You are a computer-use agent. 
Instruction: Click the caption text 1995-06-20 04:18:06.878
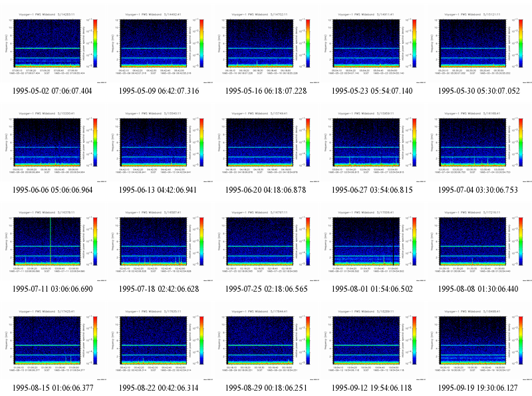(x=265, y=190)
